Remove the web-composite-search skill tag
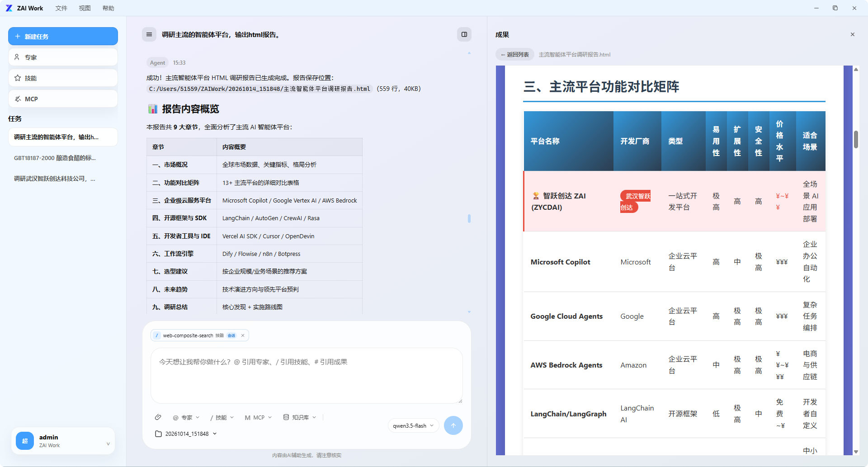This screenshot has height=467, width=868. 243,335
